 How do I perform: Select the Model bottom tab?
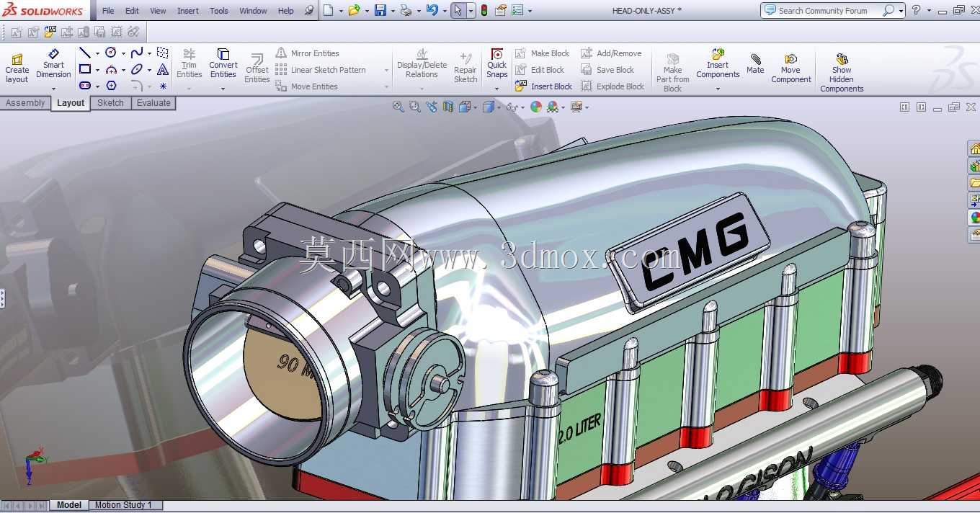click(69, 505)
